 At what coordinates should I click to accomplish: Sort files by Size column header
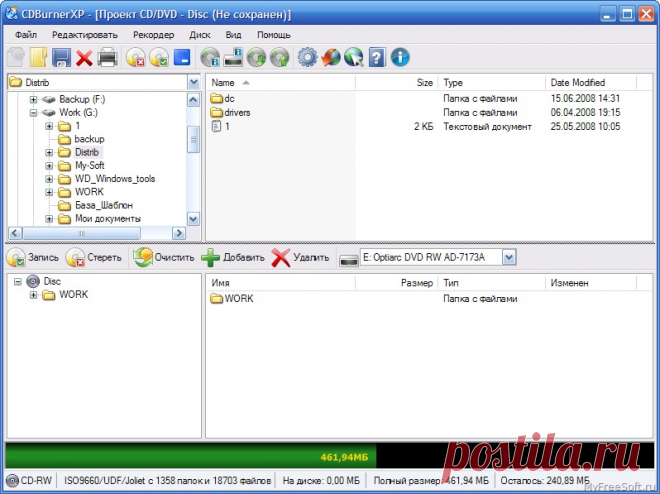[397, 82]
